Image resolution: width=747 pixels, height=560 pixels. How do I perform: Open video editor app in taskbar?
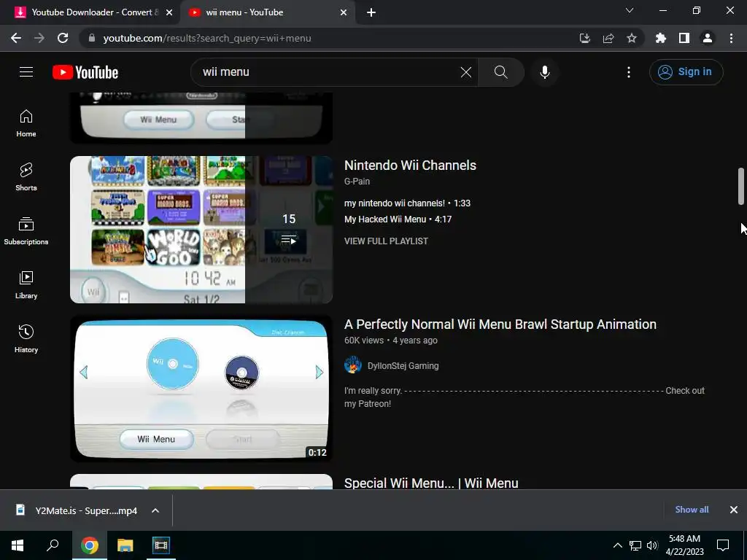(x=160, y=545)
